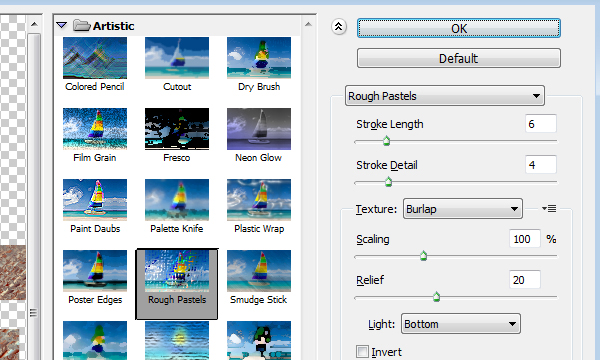
Task: Select the Paint Daubs filter thumbnail
Action: pyautogui.click(x=95, y=200)
